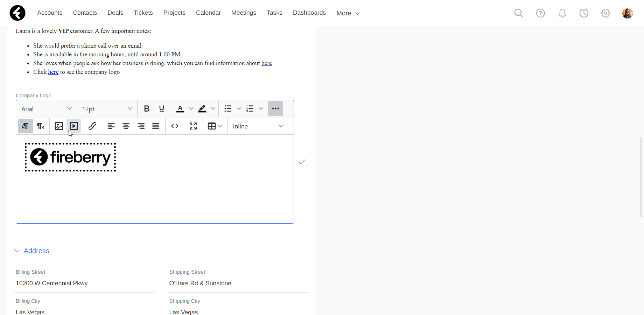The width and height of the screenshot is (644, 315).
Task: Open bullet list style dropdown arrow
Action: (x=239, y=108)
